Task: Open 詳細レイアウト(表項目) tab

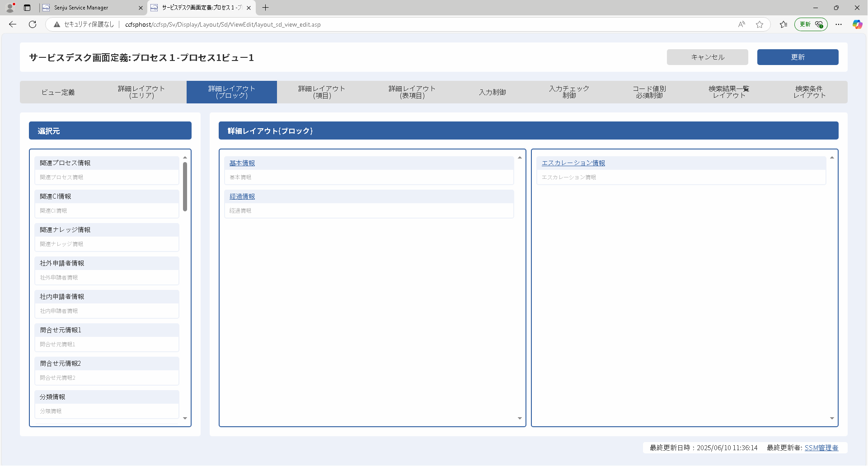Action: click(412, 92)
